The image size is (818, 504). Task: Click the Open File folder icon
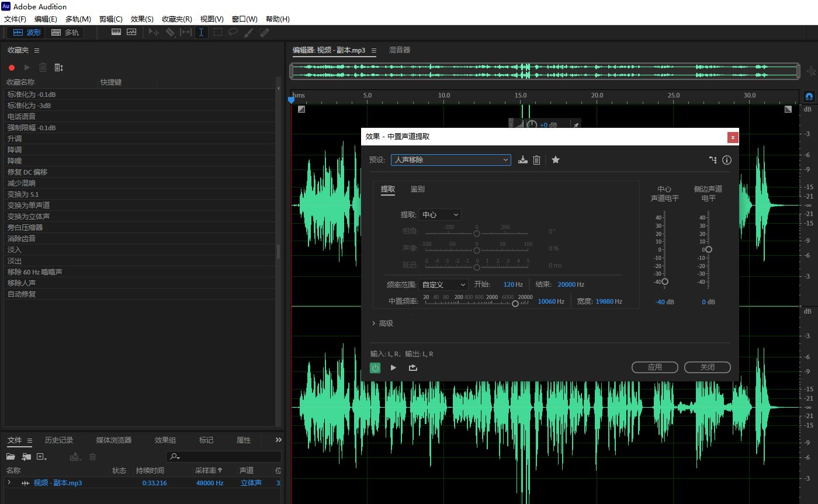coord(11,457)
